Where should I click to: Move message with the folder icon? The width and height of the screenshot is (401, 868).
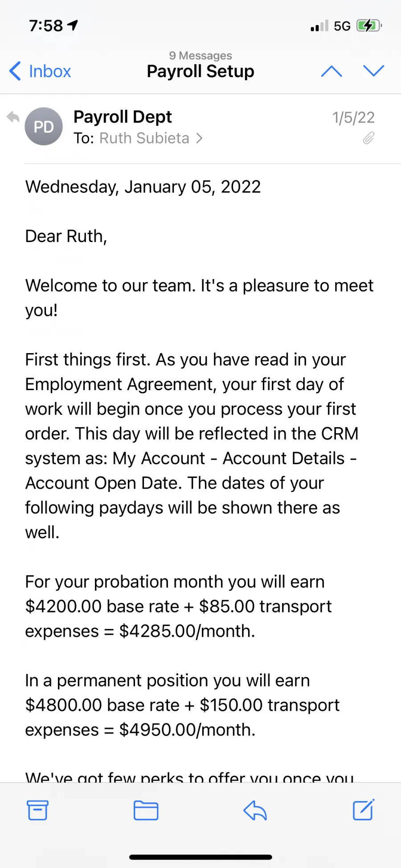point(146,810)
